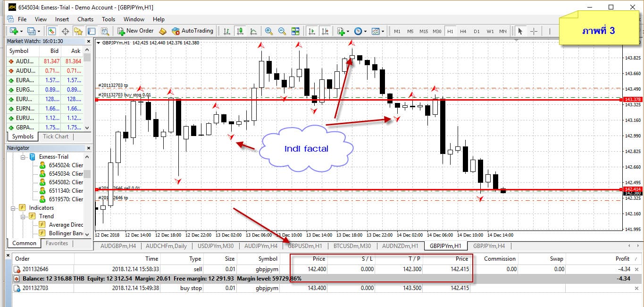Collapse the Exness-Trial server node
The width and height of the screenshot is (644, 307).
pos(23,157)
